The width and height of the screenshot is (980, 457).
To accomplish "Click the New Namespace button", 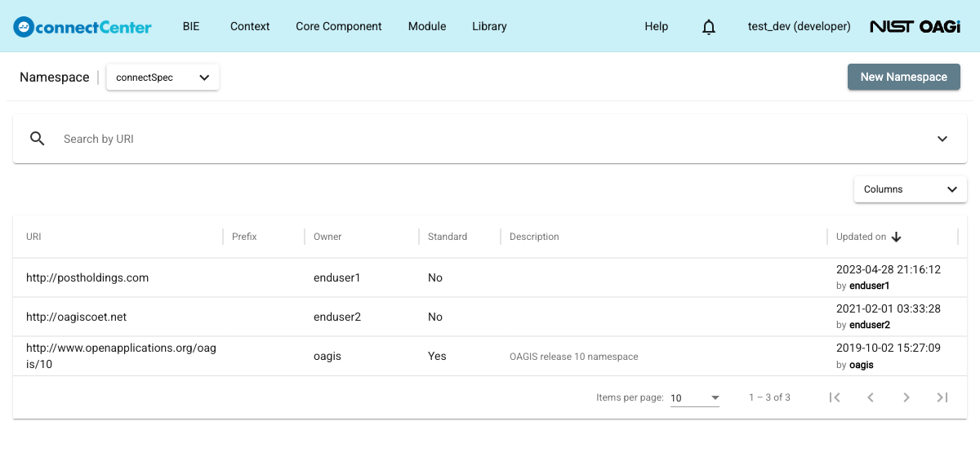I will click(904, 77).
